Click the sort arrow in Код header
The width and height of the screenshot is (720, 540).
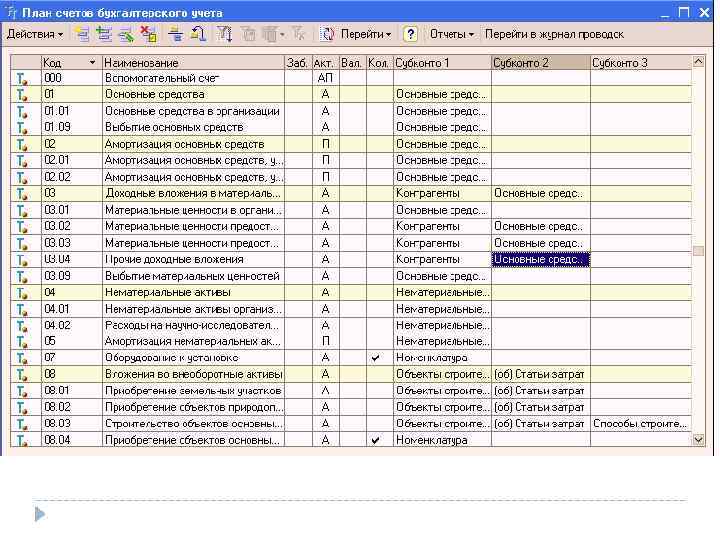pos(93,62)
